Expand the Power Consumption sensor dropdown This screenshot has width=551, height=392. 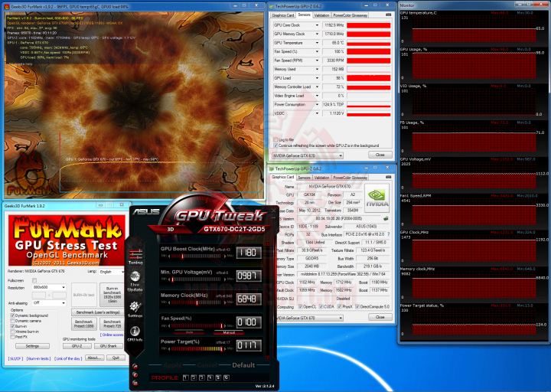click(x=317, y=104)
